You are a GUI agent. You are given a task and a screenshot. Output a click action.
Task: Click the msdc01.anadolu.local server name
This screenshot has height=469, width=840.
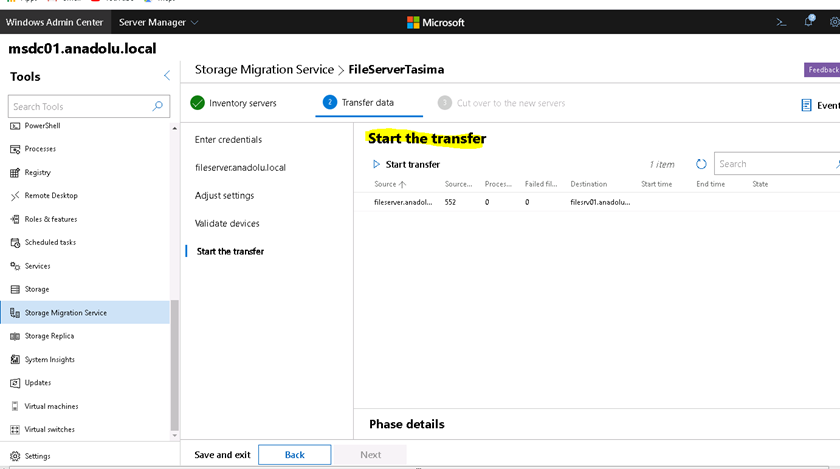[82, 49]
